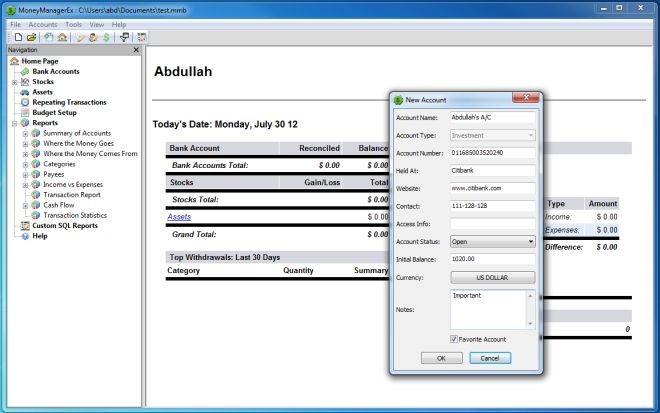Image resolution: width=660 pixels, height=413 pixels.
Task: Click OK in the New Account dialog
Action: (442, 358)
